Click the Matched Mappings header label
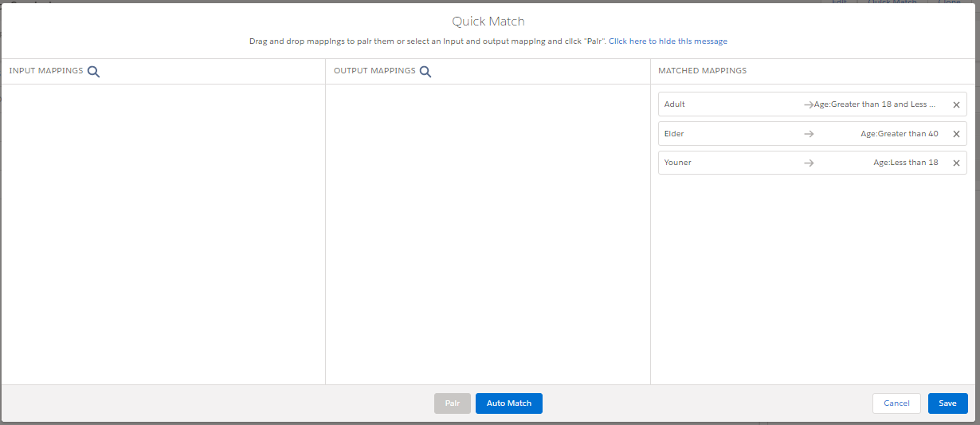Viewport: 980px width, 425px height. click(x=702, y=71)
